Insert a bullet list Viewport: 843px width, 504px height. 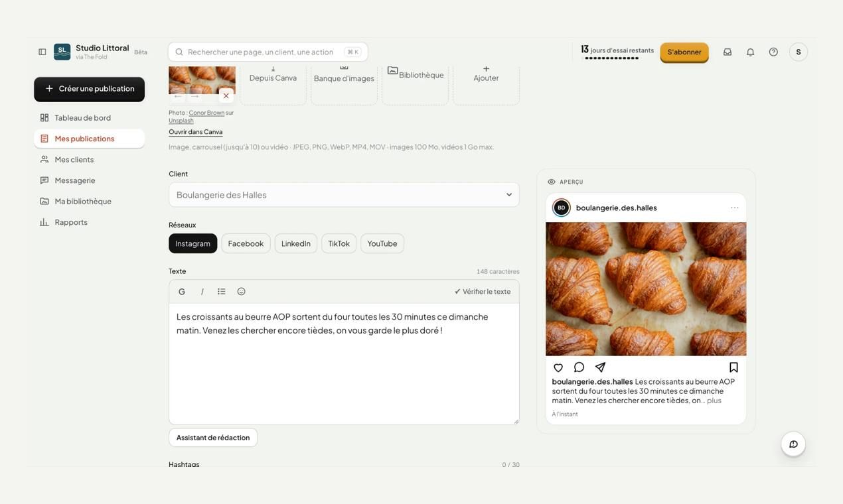point(222,291)
